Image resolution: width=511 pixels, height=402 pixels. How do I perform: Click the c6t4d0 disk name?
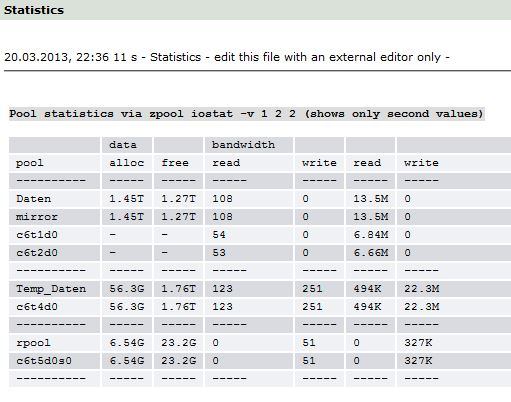[37, 307]
